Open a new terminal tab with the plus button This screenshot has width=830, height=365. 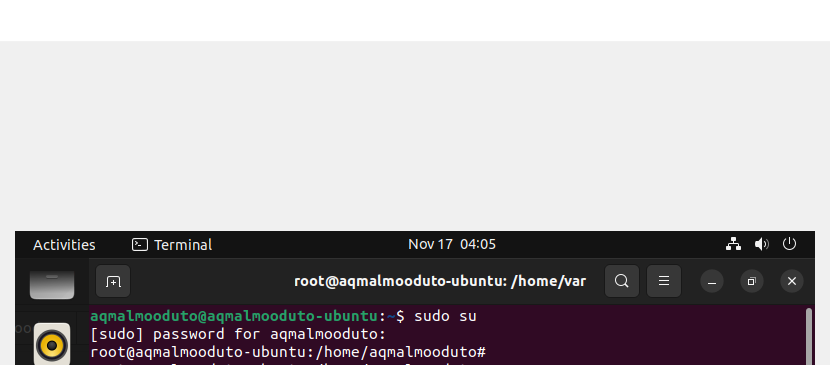point(113,281)
